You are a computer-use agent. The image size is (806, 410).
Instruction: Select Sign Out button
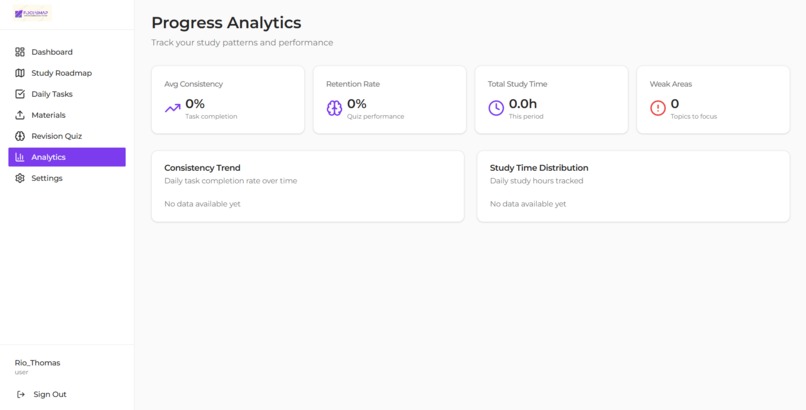pos(42,395)
